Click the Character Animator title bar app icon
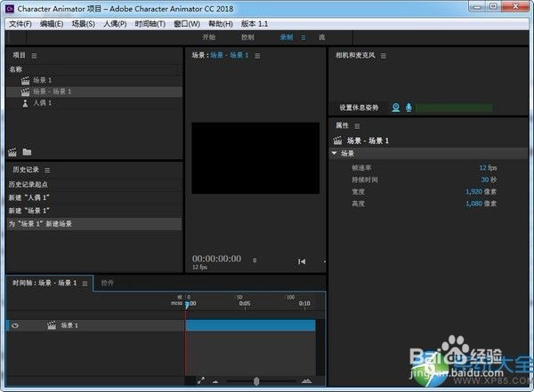534x392 pixels. pyautogui.click(x=10, y=9)
